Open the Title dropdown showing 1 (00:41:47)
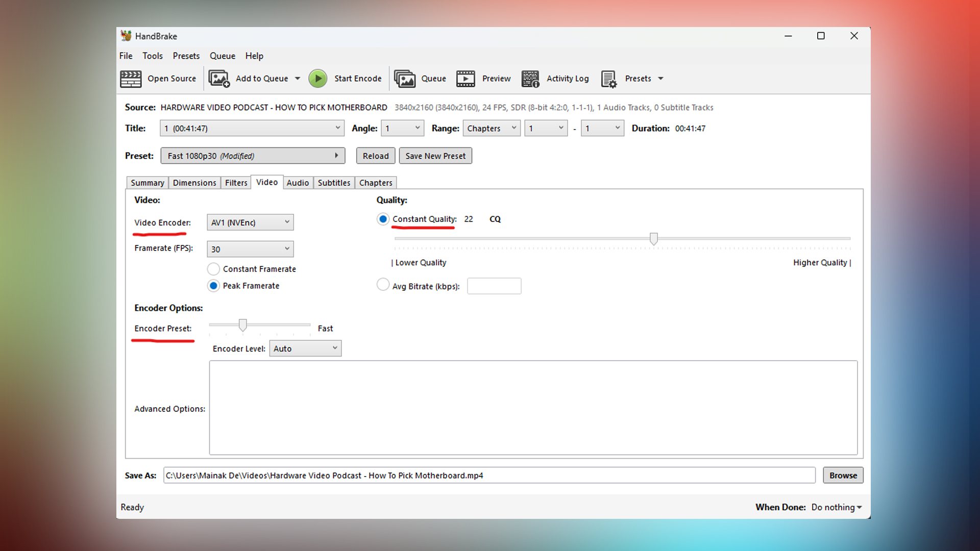This screenshot has width=980, height=551. point(252,128)
